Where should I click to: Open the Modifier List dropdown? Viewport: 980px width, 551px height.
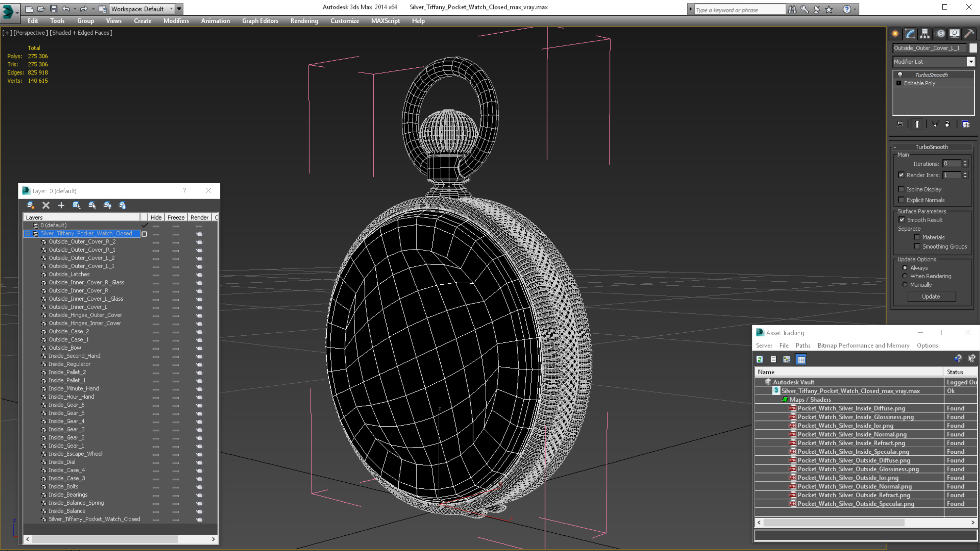click(971, 62)
